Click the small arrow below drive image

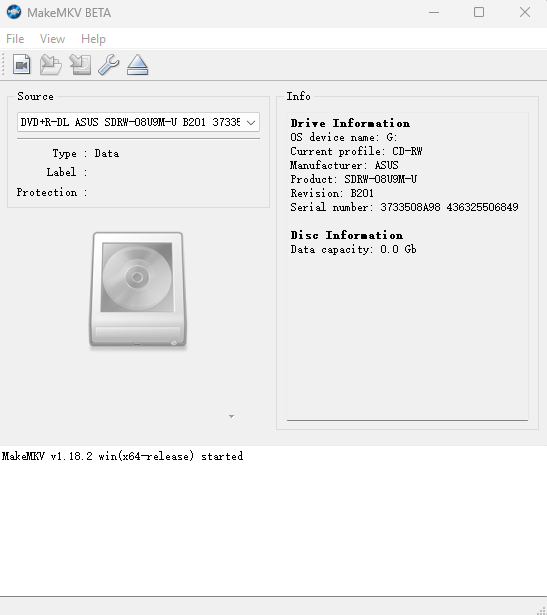point(231,417)
